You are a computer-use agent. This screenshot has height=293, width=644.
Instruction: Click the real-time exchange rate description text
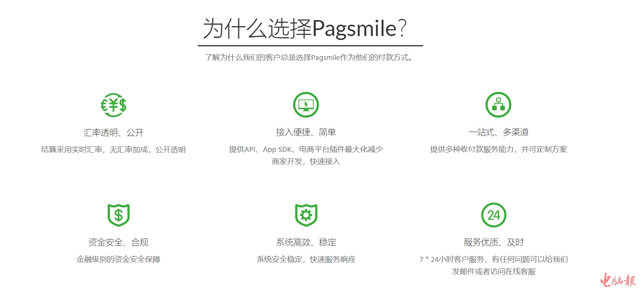[113, 150]
